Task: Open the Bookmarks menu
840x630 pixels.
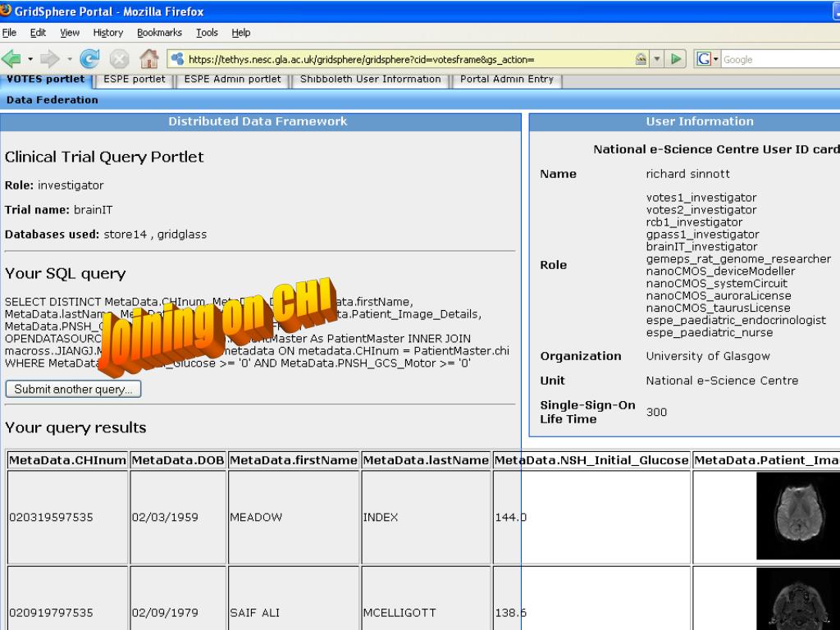Action: pos(159,33)
